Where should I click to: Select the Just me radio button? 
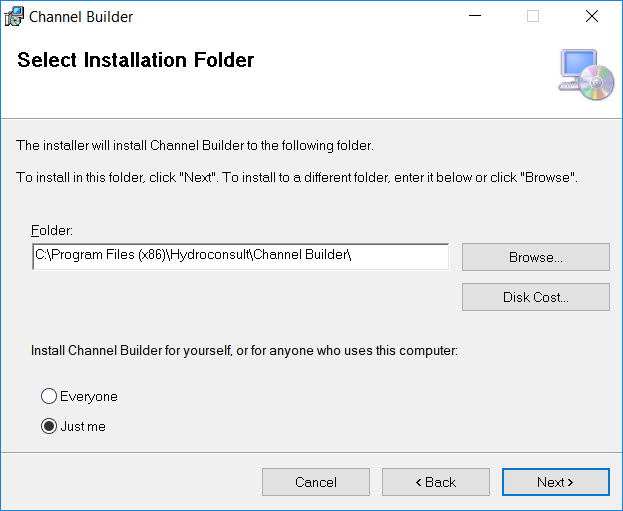(48, 426)
